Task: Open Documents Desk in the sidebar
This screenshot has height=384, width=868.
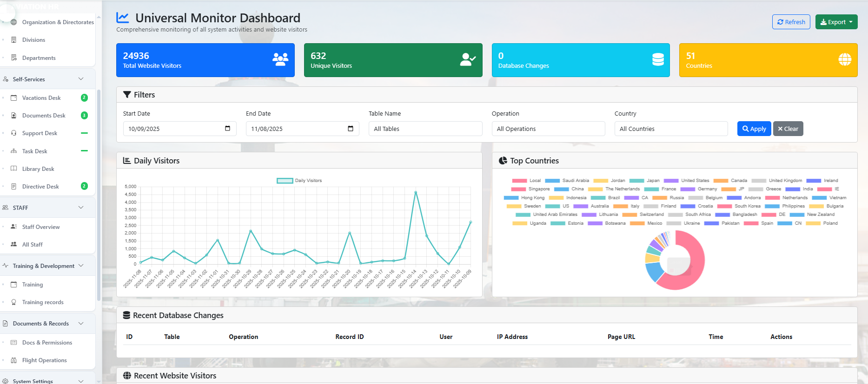Action: 44,116
